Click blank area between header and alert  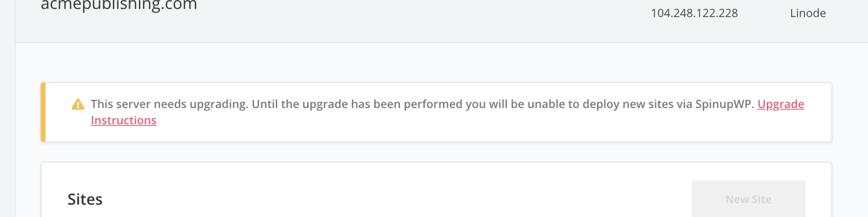[x=434, y=63]
